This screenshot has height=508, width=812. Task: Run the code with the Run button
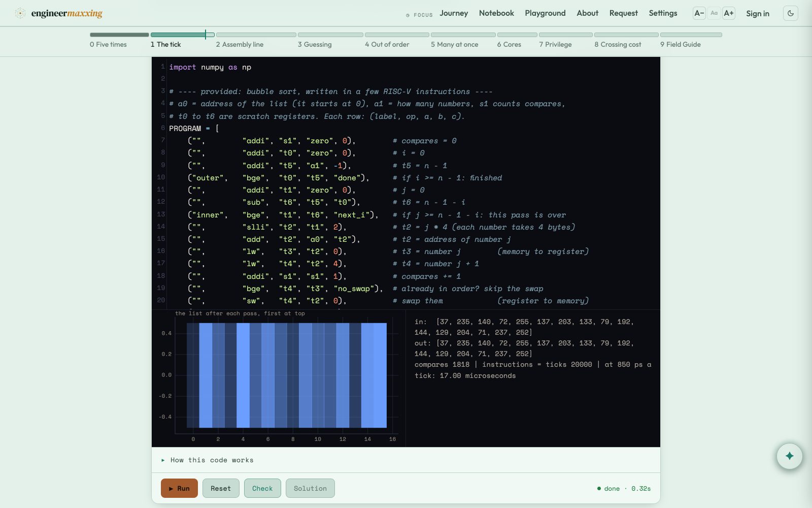(179, 488)
